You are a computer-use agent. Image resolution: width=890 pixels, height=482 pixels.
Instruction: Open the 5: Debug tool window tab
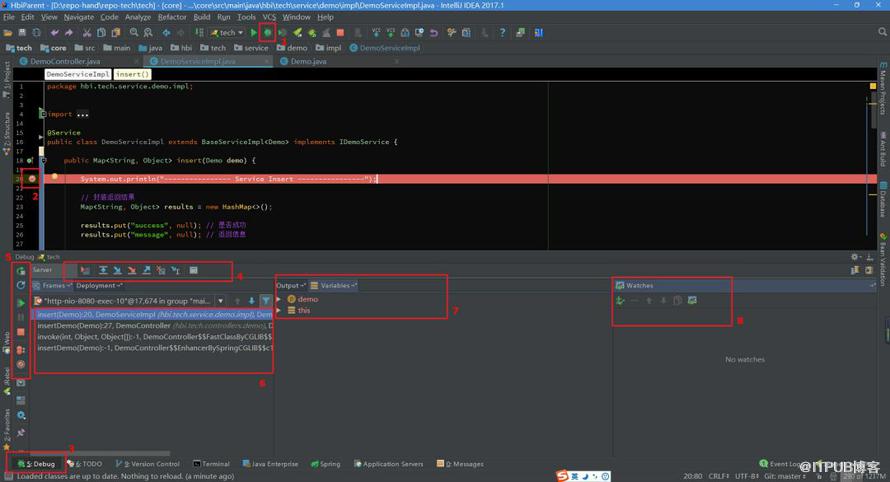(37, 464)
